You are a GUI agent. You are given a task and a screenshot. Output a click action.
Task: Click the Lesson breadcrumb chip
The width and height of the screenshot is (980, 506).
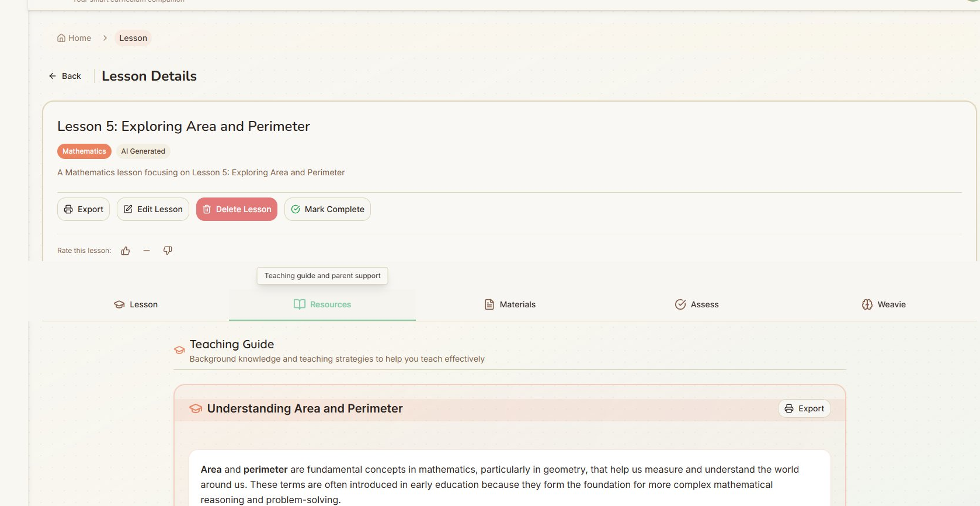click(133, 38)
